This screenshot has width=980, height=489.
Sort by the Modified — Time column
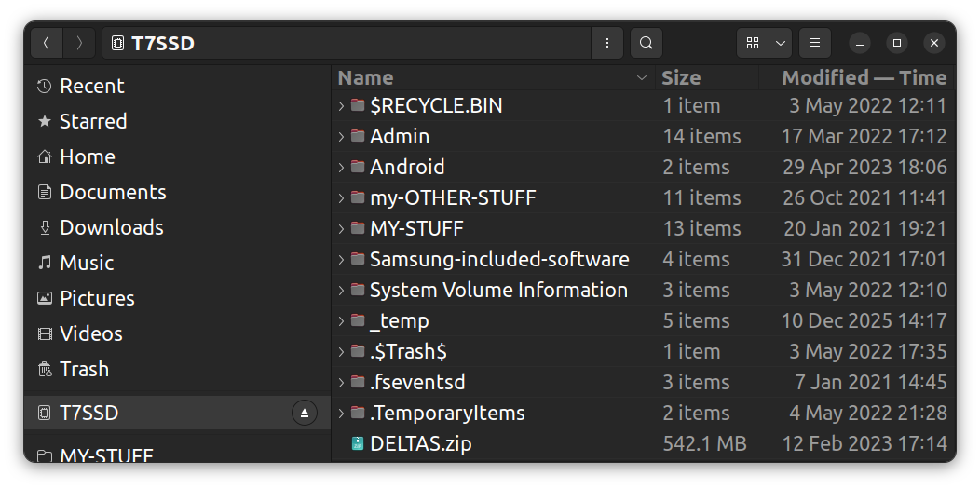click(863, 77)
